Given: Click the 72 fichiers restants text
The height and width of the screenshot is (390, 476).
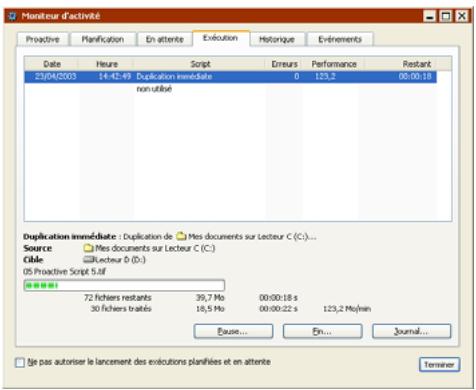Looking at the screenshot, I should [117, 297].
